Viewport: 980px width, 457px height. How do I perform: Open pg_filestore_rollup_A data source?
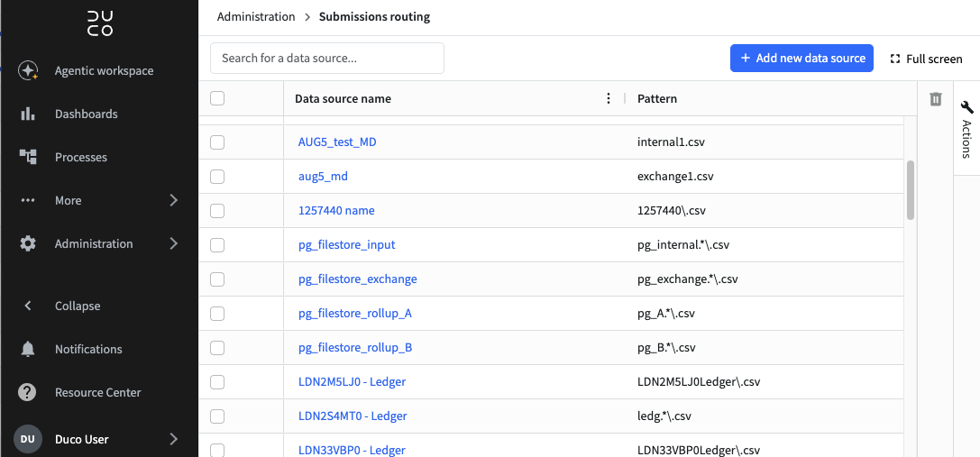pyautogui.click(x=355, y=313)
